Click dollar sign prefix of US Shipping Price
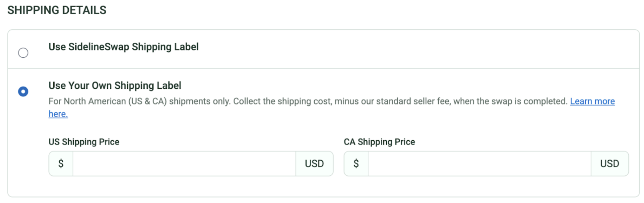644x203 pixels. coord(61,164)
